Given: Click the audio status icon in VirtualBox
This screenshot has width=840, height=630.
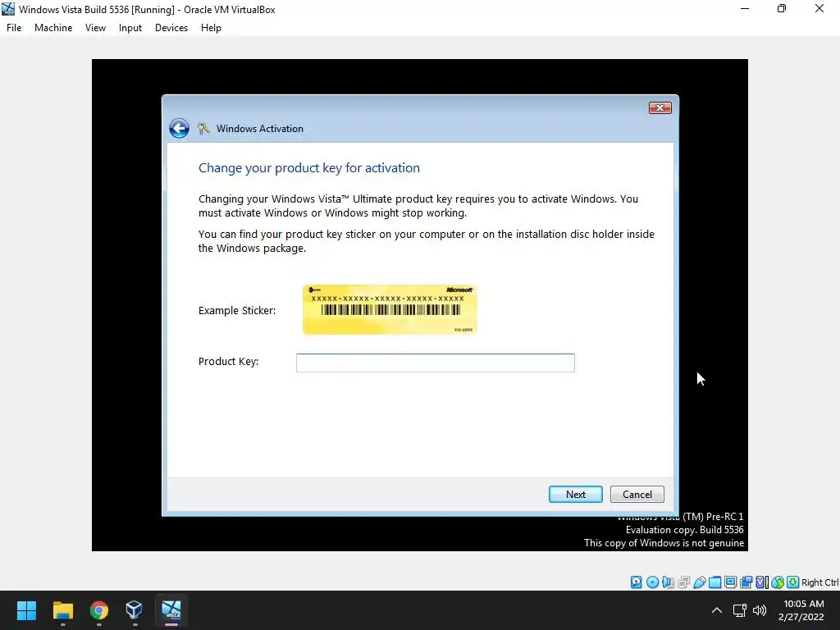Looking at the screenshot, I should (x=668, y=582).
